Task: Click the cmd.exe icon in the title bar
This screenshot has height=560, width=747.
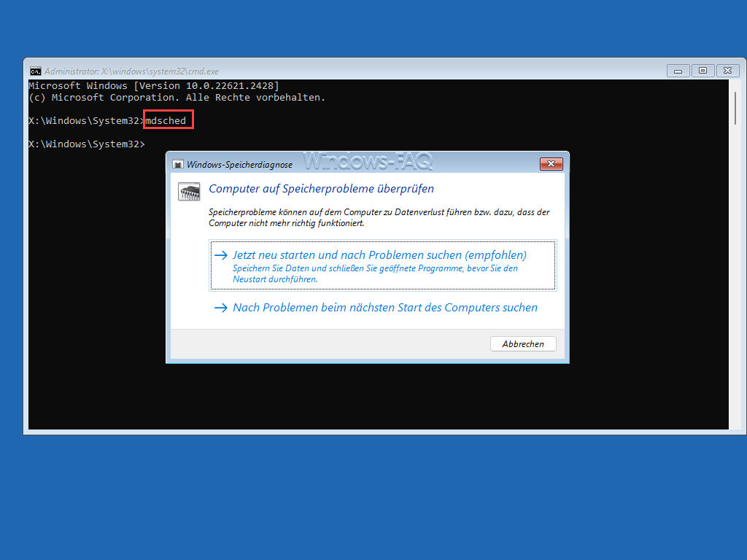Action: pyautogui.click(x=35, y=71)
